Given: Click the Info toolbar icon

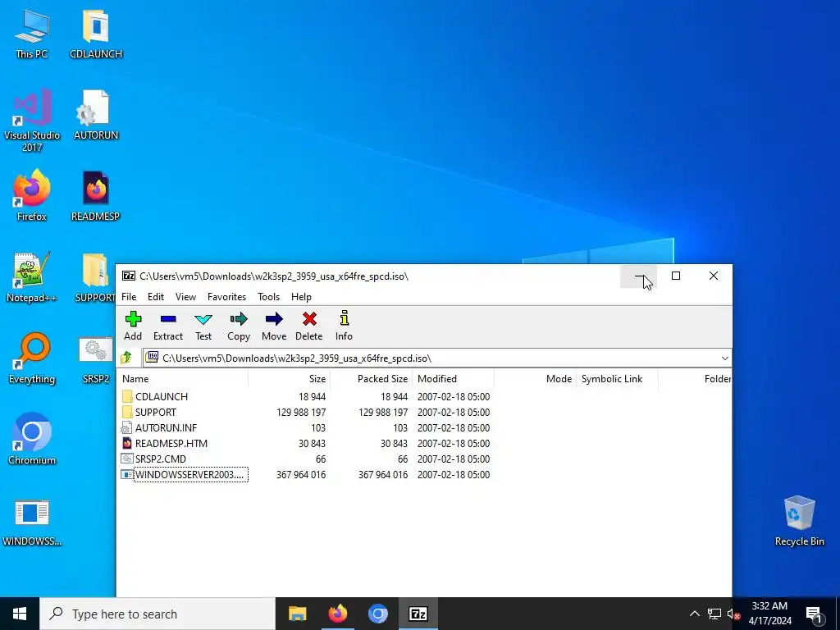Looking at the screenshot, I should click(344, 326).
